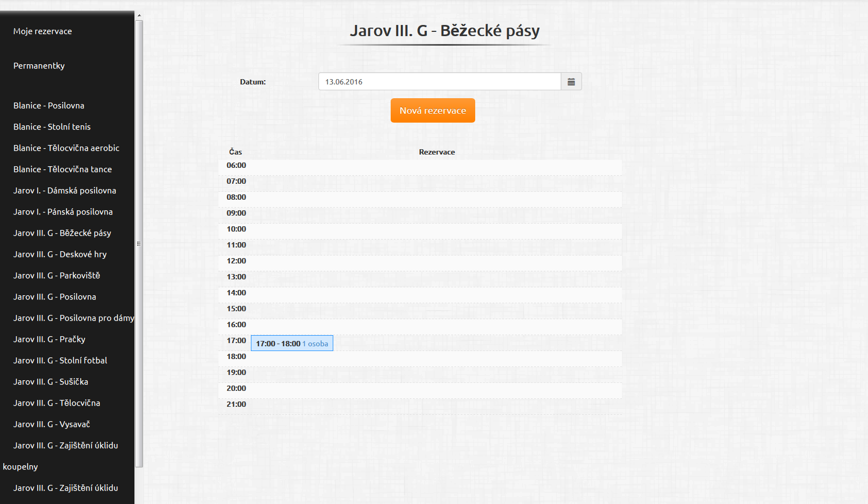Open Jarov III. G - Deskové hry
This screenshot has height=504, width=868.
coord(60,254)
